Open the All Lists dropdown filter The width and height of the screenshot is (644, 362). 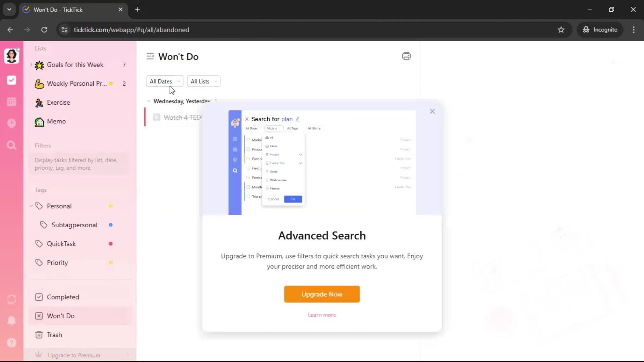point(203,81)
